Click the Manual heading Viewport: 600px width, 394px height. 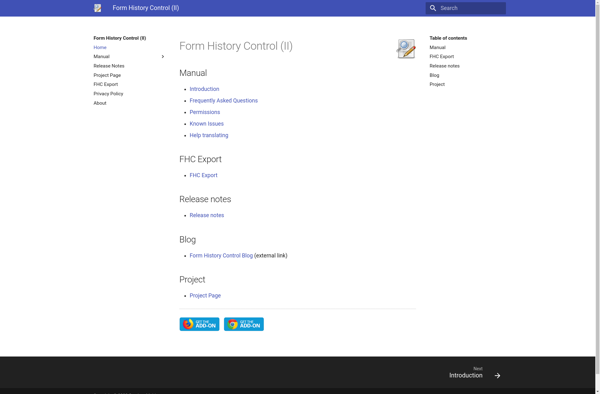193,73
